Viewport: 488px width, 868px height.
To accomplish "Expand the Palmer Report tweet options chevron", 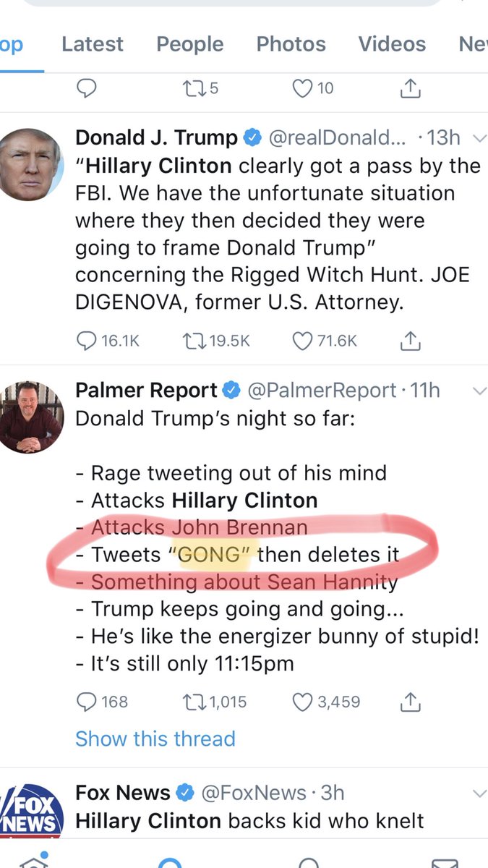I will [x=478, y=391].
